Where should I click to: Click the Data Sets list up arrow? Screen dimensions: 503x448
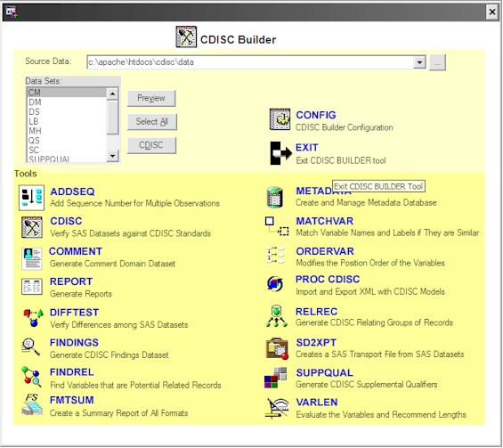tap(112, 94)
